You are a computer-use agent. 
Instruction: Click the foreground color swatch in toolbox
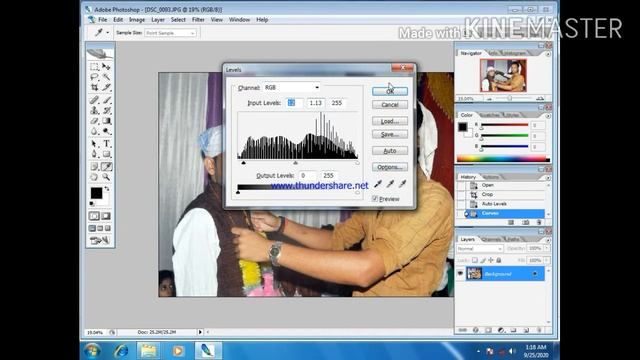96,193
